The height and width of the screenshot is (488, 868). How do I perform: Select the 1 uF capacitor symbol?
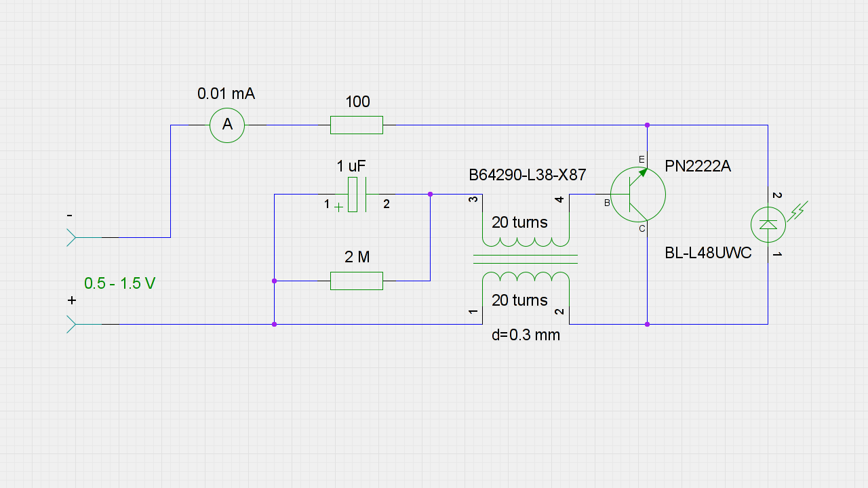[x=357, y=195]
